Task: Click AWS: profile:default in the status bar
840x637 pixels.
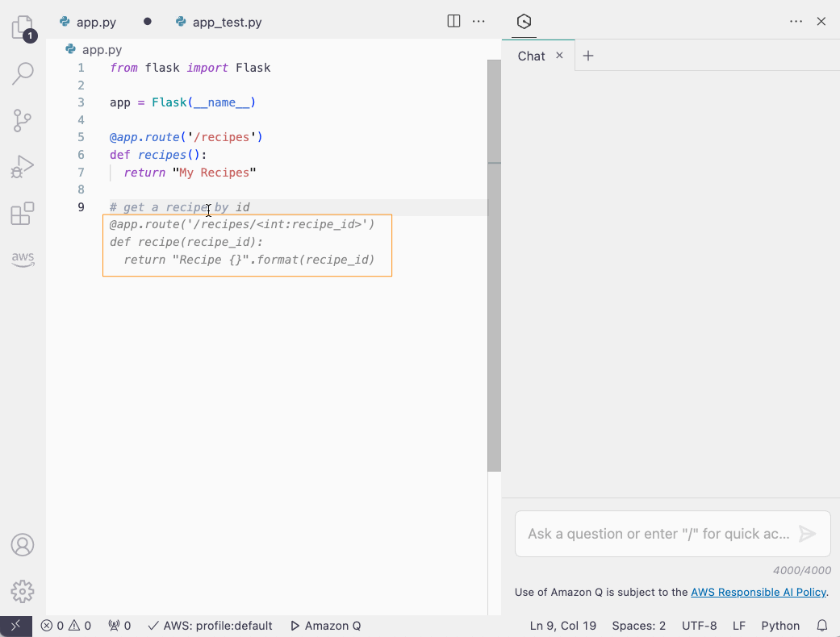Action: coord(210,625)
